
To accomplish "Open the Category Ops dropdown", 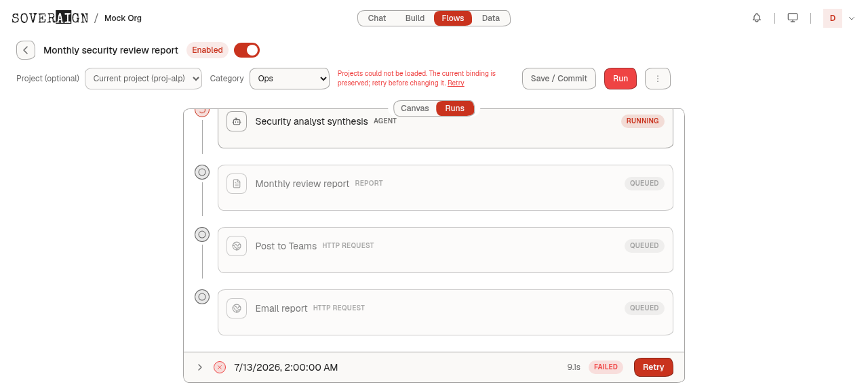I will click(x=290, y=79).
